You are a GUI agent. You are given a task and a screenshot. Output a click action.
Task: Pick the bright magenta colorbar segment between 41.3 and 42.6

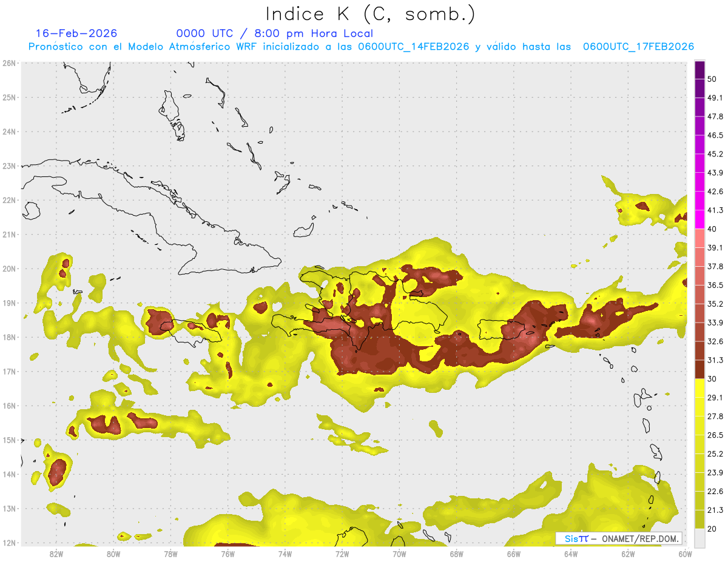point(699,201)
